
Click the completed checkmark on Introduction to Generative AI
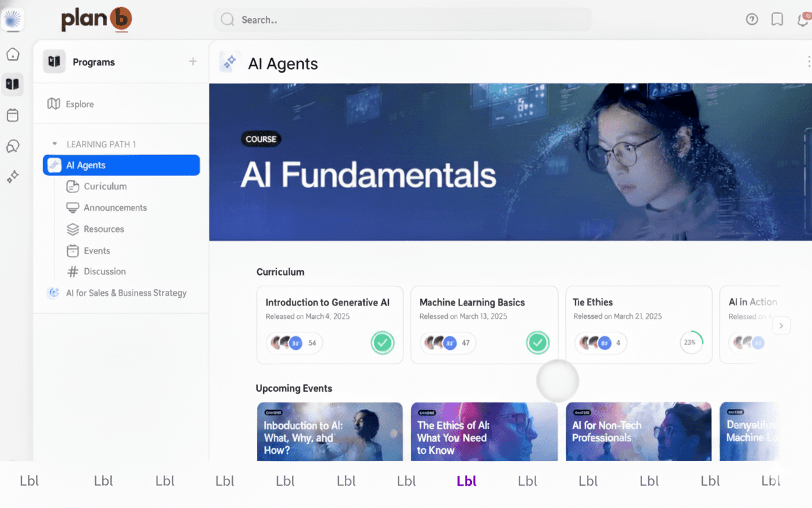(383, 343)
